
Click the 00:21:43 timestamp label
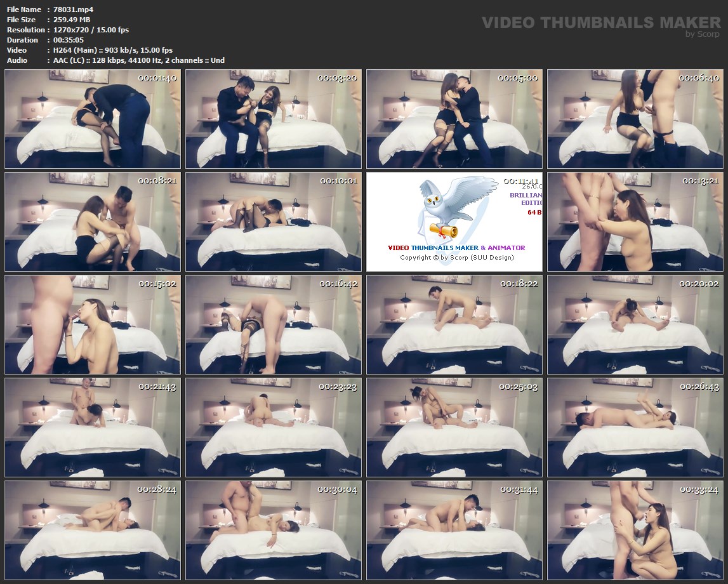pos(158,387)
